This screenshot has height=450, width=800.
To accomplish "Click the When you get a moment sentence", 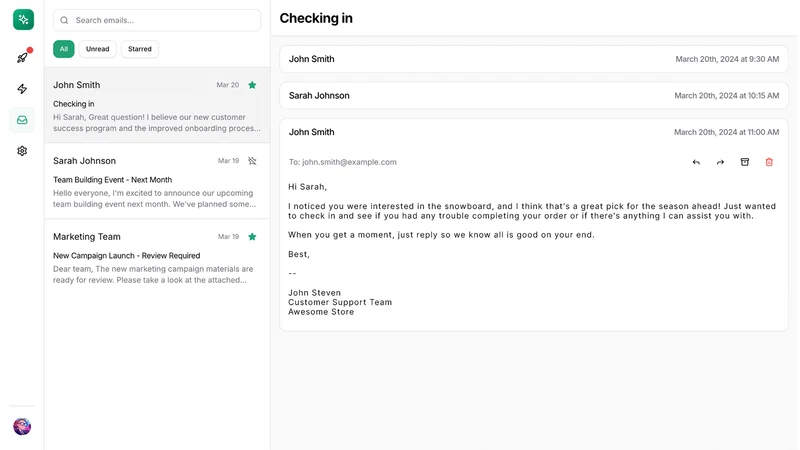I will (x=441, y=235).
